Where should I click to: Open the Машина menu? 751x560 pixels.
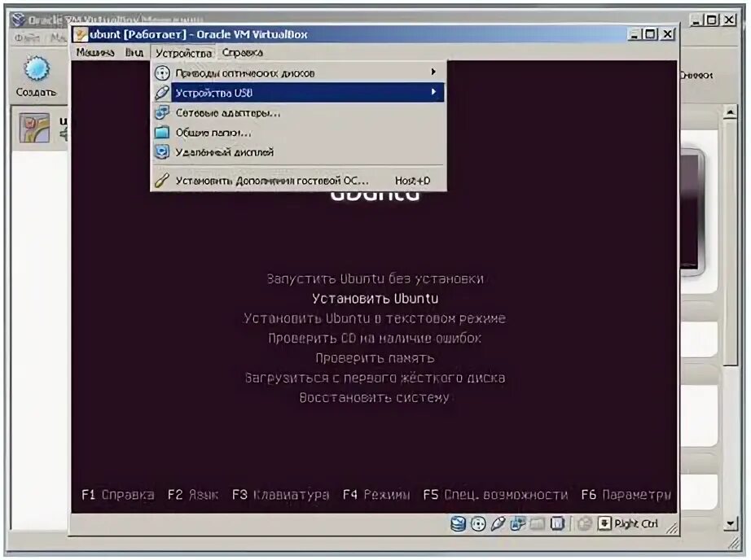click(x=94, y=52)
